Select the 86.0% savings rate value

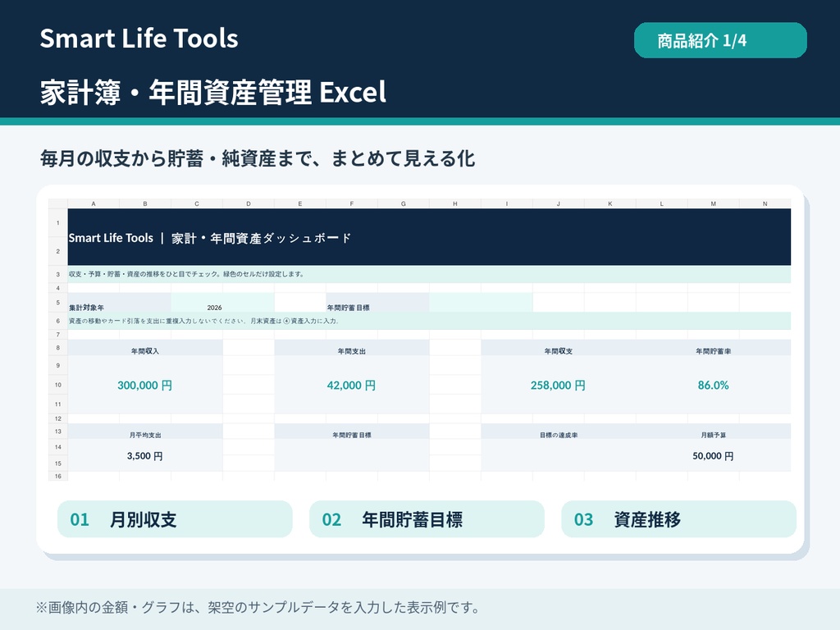coord(713,386)
